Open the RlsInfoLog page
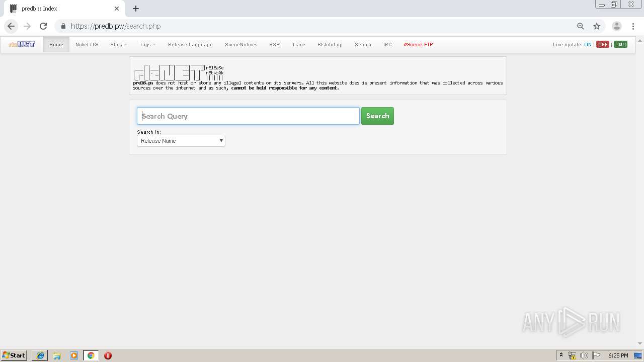 click(x=330, y=45)
